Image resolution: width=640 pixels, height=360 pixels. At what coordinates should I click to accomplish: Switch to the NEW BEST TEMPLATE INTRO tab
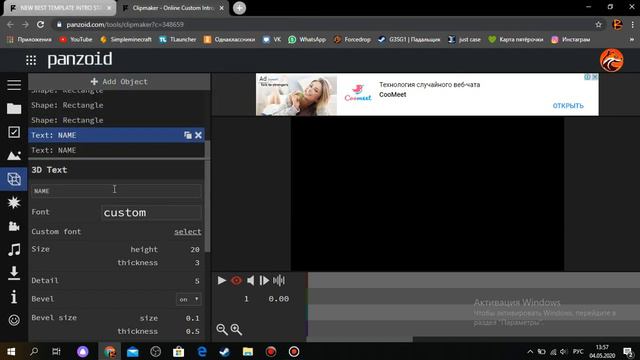[60, 8]
